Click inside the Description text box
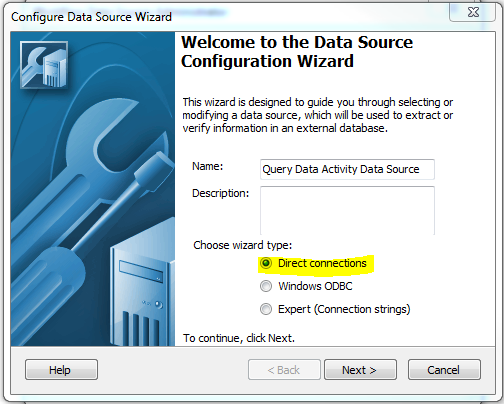This screenshot has width=504, height=404. (x=347, y=211)
